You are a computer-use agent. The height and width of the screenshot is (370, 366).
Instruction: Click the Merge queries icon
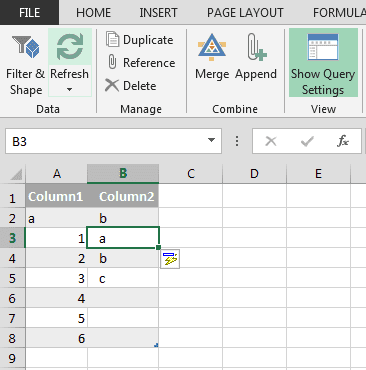tap(212, 47)
